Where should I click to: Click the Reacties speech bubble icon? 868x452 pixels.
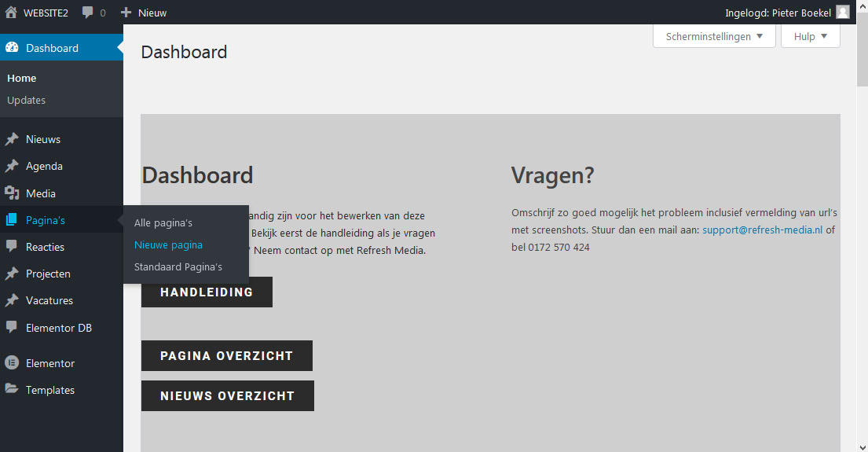click(12, 247)
